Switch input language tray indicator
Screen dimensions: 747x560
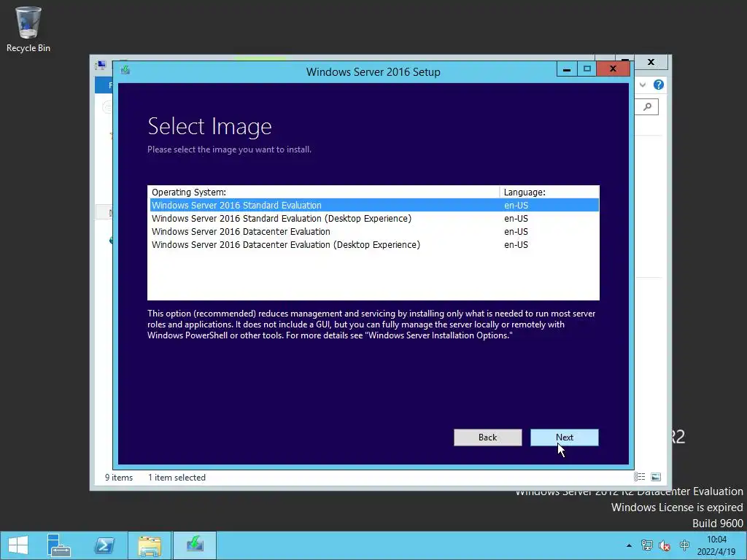[684, 545]
